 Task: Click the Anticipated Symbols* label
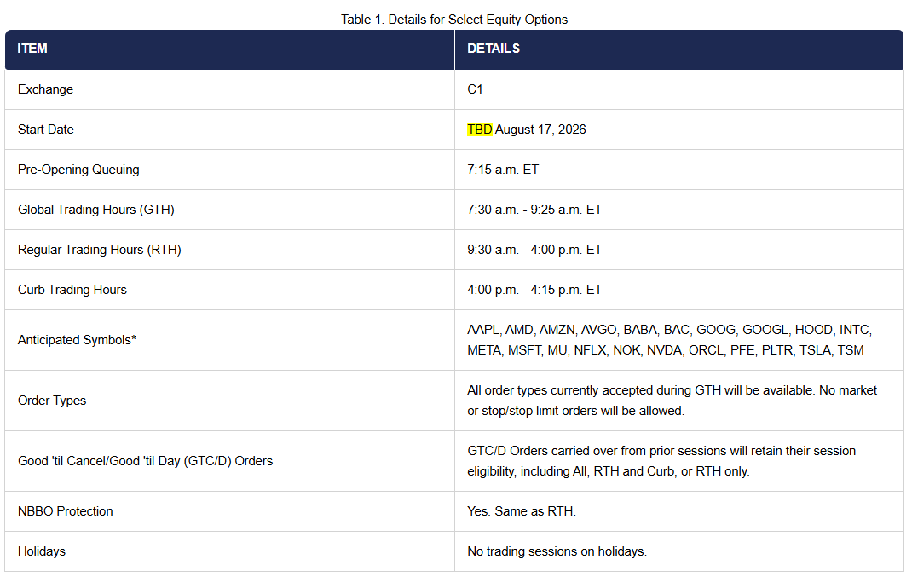77,340
